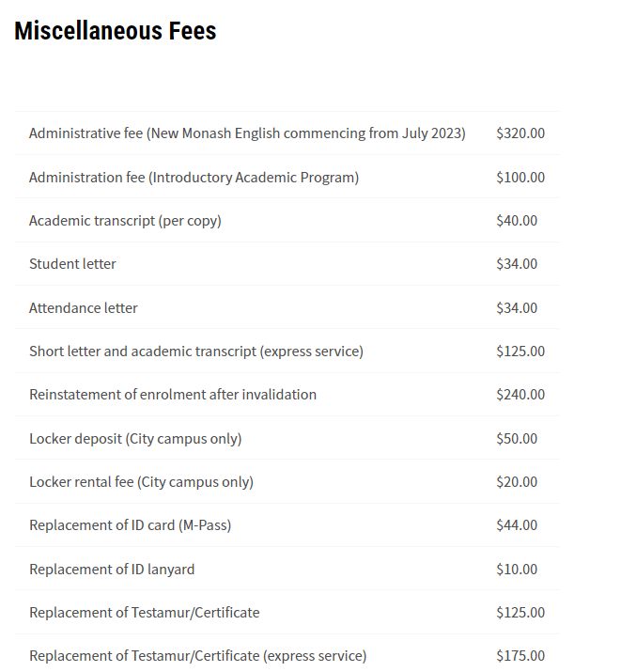The image size is (636, 672).
Task: Select the $100.00 fee amount
Action: 520,177
